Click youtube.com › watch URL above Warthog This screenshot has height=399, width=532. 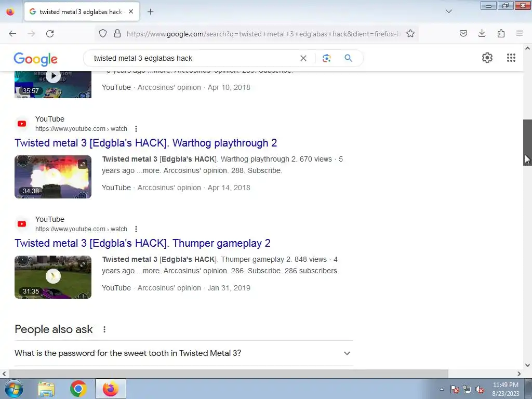coord(81,129)
